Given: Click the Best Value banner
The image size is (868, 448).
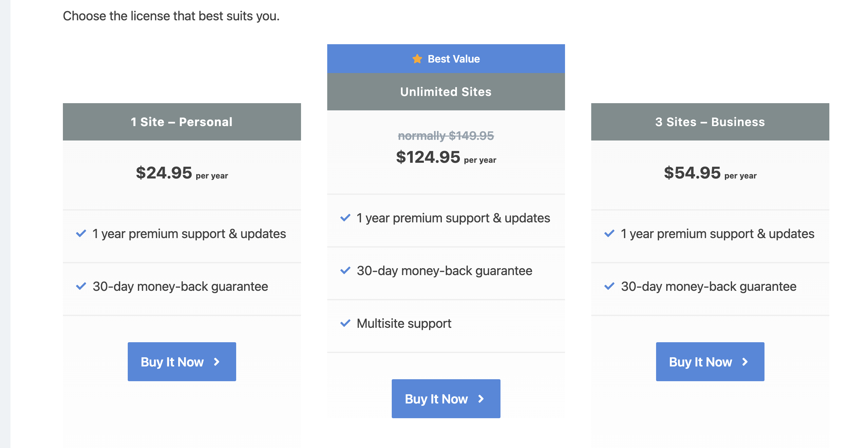Looking at the screenshot, I should click(x=446, y=59).
